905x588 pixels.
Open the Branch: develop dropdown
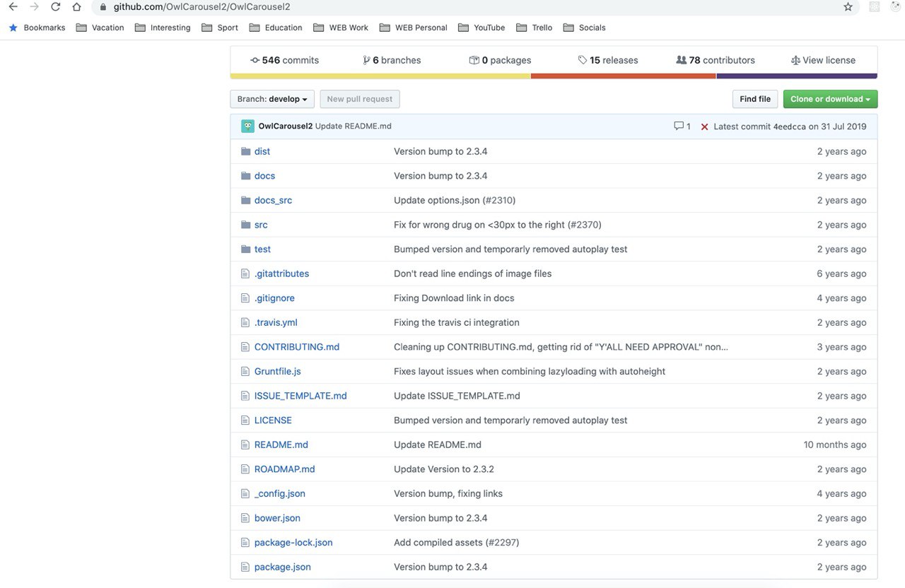pos(272,99)
